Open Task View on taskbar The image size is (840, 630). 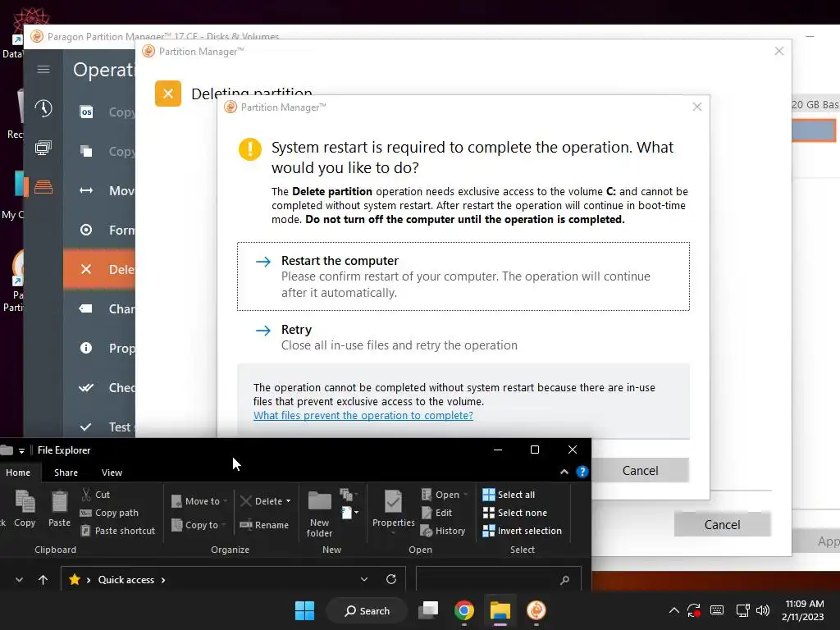(428, 610)
